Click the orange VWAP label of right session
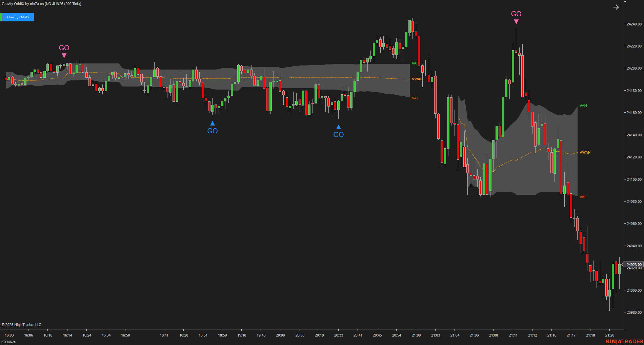Screen dimensions: 644x345 click(585, 152)
